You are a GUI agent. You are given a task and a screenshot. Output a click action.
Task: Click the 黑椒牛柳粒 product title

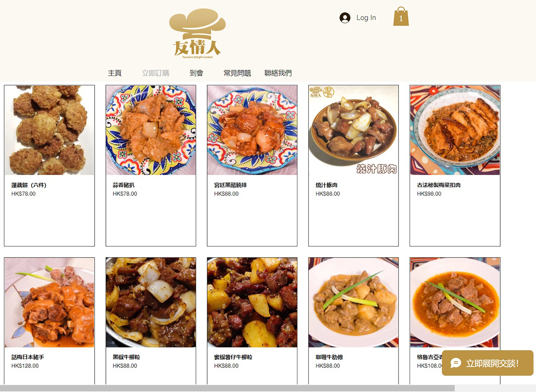[x=126, y=357]
